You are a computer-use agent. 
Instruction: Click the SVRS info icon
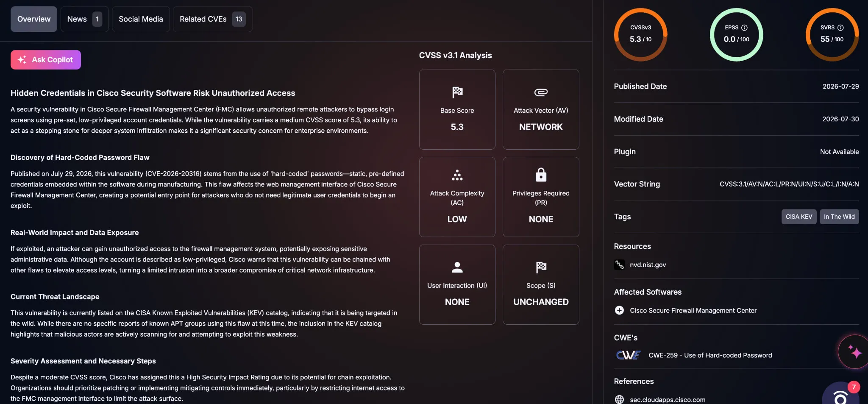coord(840,28)
